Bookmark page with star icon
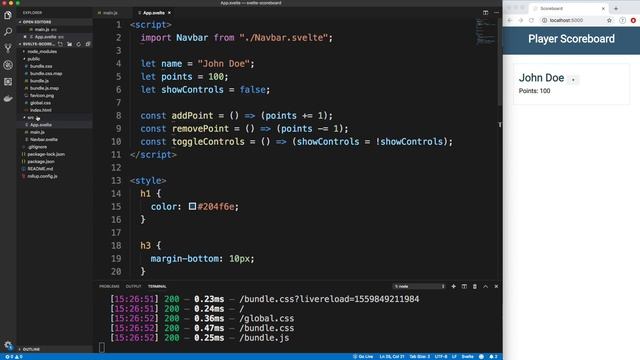 pos(609,20)
